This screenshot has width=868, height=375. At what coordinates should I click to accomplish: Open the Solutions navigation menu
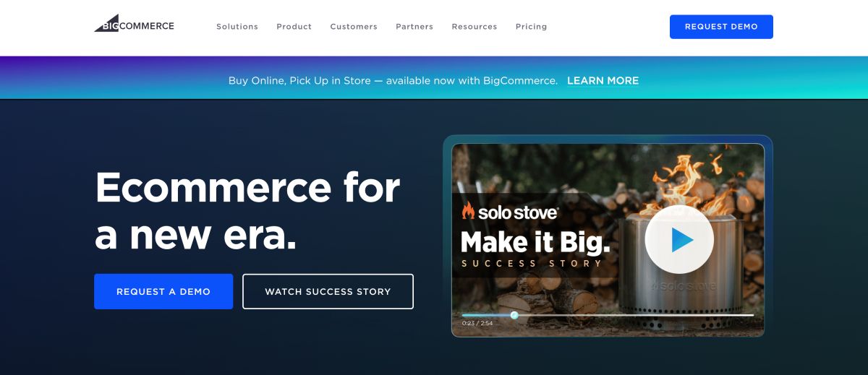tap(237, 27)
